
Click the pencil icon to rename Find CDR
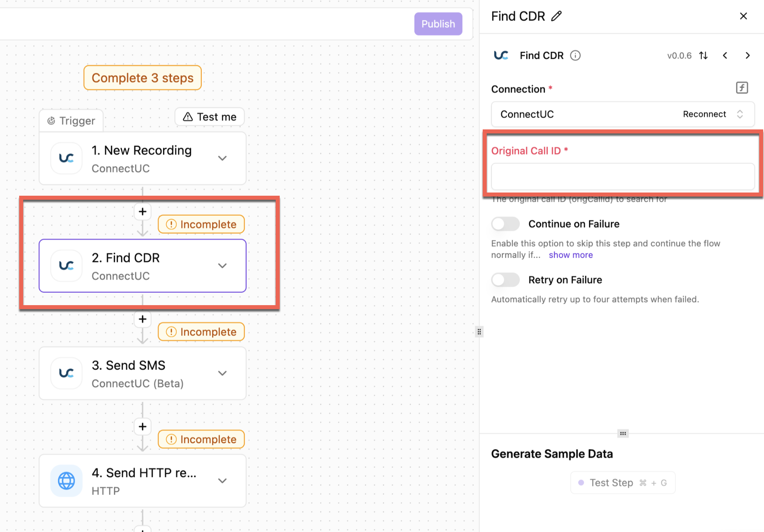(556, 16)
